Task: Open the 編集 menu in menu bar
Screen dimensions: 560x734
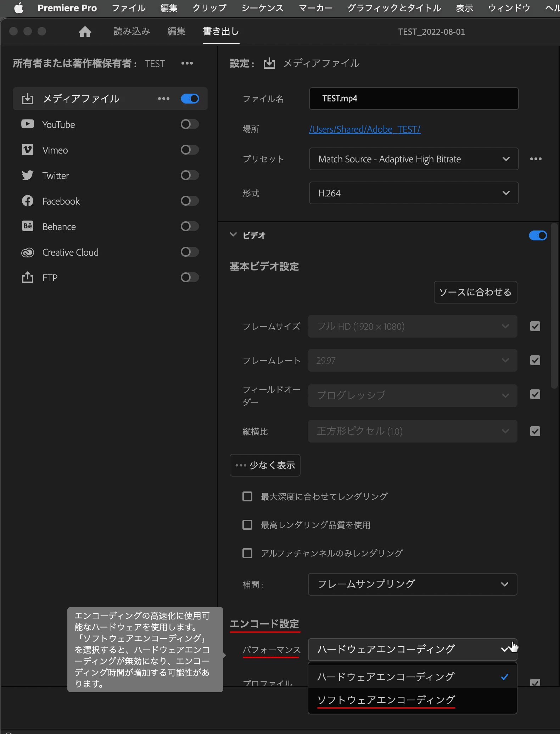Action: tap(169, 8)
